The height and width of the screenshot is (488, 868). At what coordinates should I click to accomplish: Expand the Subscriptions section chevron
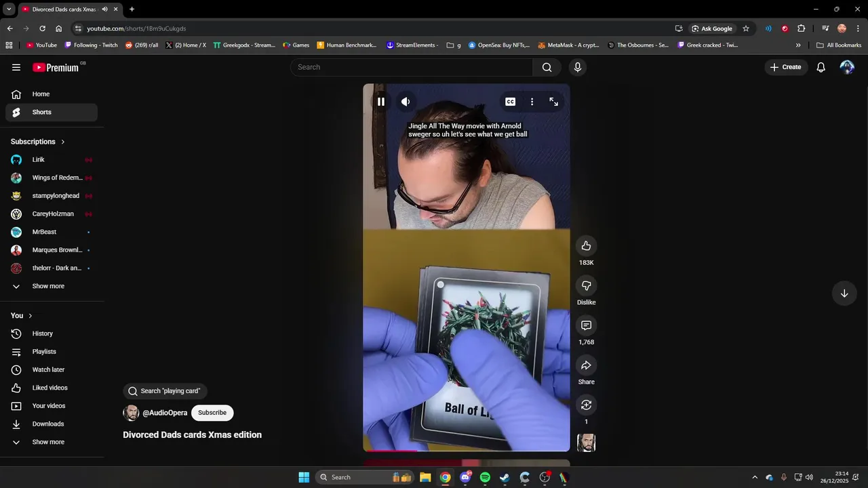pyautogui.click(x=63, y=142)
